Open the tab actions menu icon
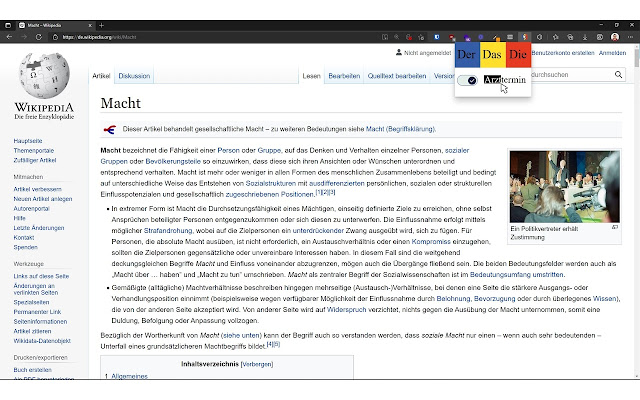The image size is (640, 400). point(8,25)
